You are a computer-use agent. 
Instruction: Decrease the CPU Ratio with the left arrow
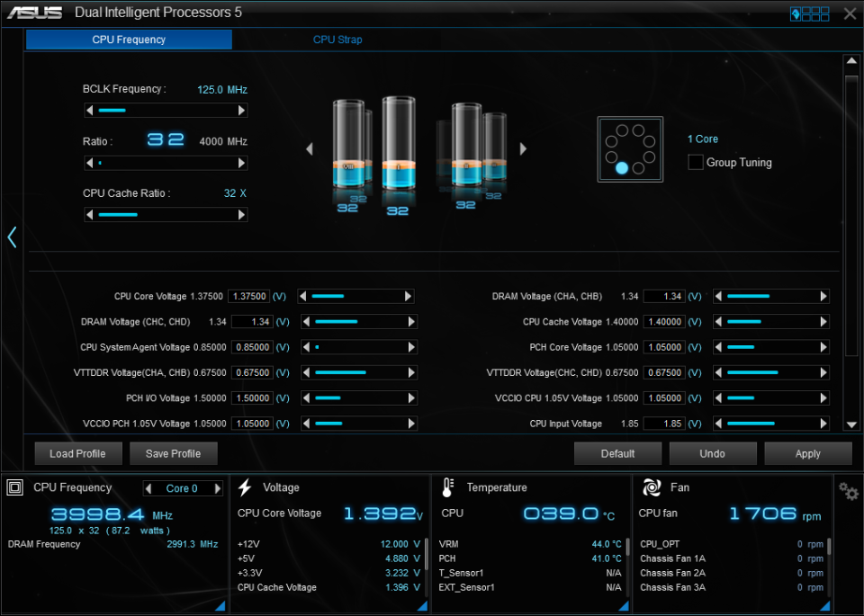click(90, 163)
